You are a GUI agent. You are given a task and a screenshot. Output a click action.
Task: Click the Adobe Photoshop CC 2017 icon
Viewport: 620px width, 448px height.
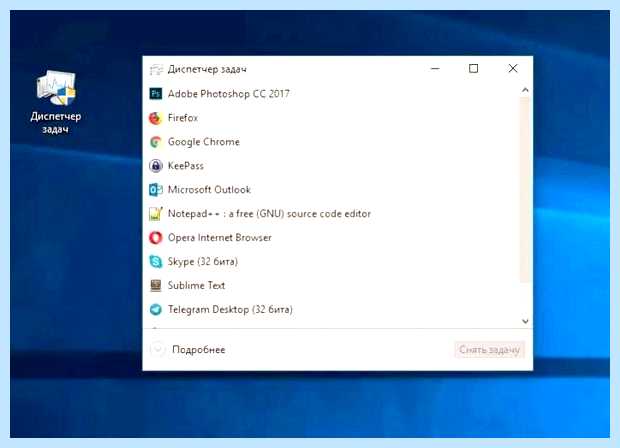pyautogui.click(x=155, y=94)
